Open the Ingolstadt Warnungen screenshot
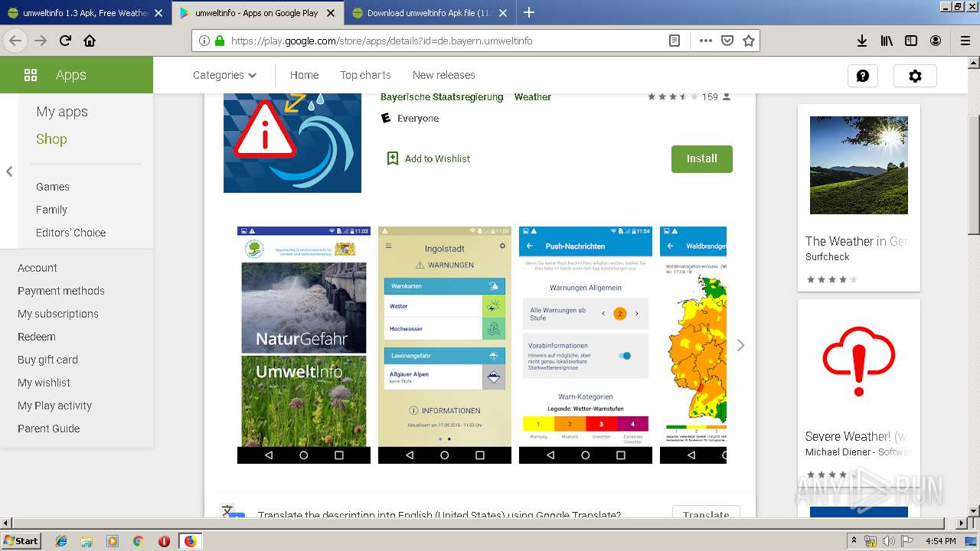The height and width of the screenshot is (551, 980). [445, 345]
